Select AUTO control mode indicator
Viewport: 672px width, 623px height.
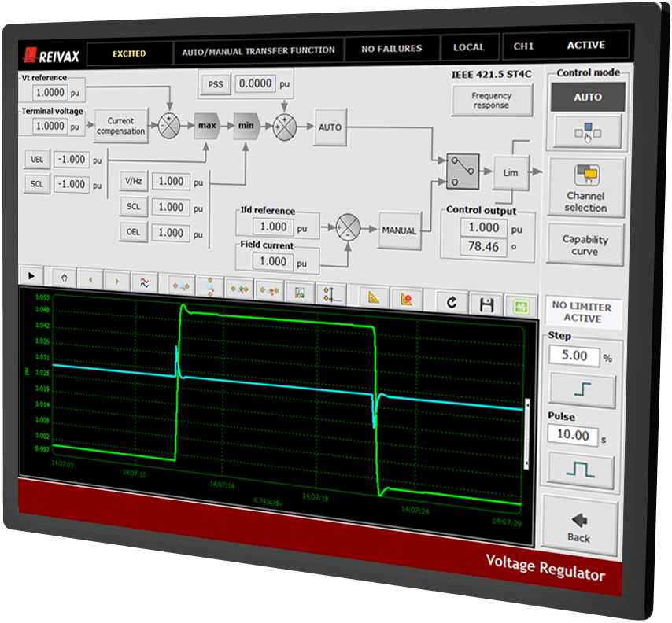click(588, 98)
